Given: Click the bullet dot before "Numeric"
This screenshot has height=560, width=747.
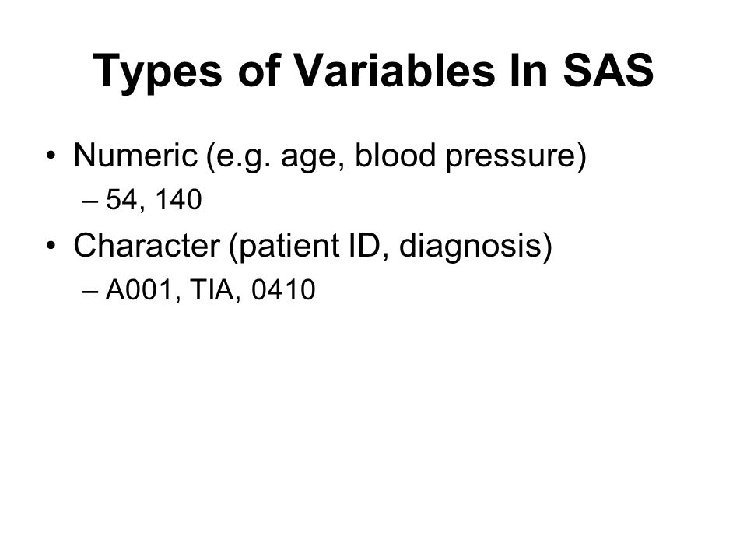Looking at the screenshot, I should (x=51, y=156).
